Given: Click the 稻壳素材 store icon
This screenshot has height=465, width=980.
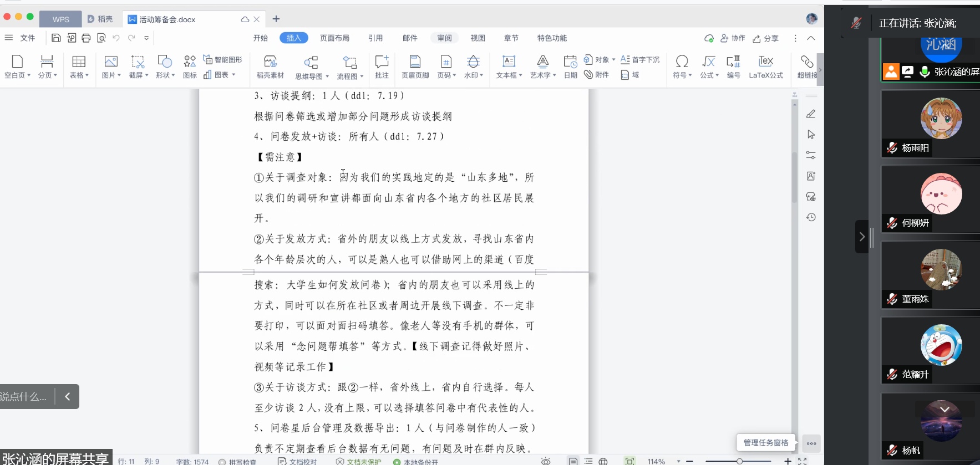Looking at the screenshot, I should [x=270, y=67].
